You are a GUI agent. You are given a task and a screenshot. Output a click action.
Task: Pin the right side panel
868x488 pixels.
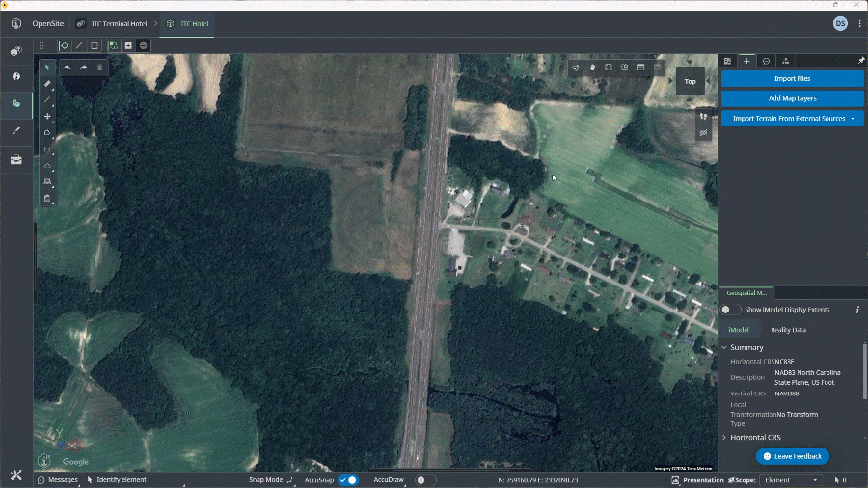click(860, 61)
